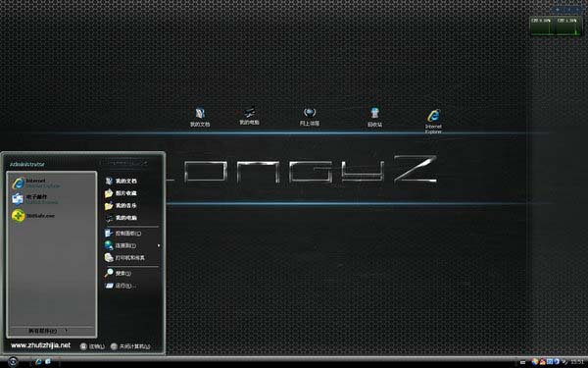The height and width of the screenshot is (368, 588).
Task: Click the Log Off button
Action: (x=92, y=346)
